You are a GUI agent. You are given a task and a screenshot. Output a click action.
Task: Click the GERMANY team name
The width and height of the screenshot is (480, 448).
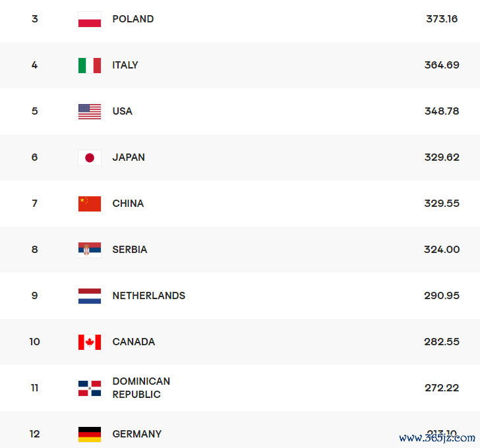coord(137,434)
